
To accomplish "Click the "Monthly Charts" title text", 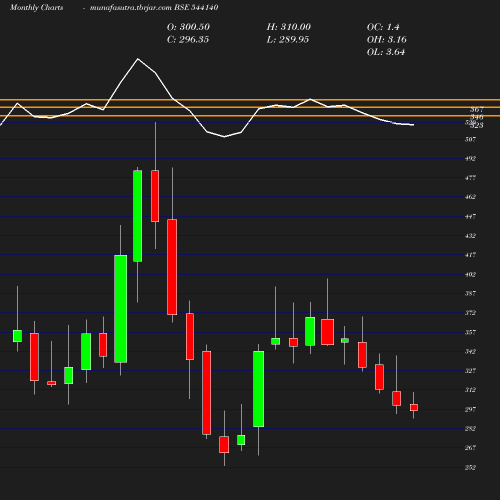I will 36,8.
